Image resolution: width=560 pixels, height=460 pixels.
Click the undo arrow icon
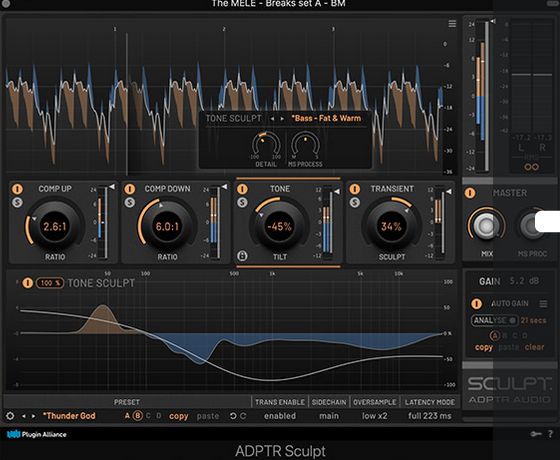(233, 416)
